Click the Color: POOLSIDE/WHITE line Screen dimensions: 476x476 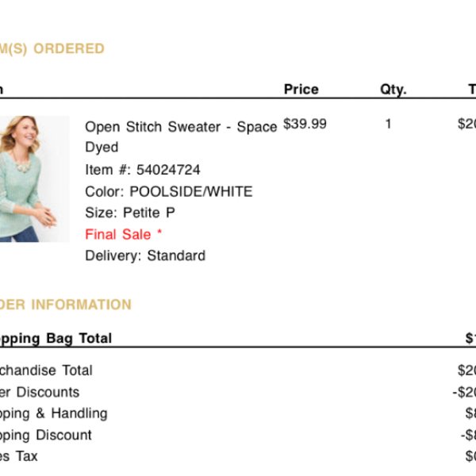(x=169, y=191)
